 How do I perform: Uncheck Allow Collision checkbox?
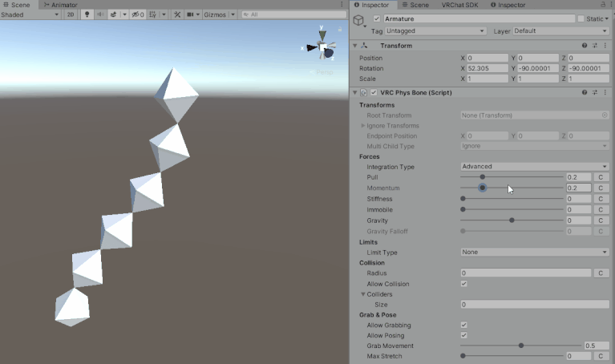click(x=463, y=284)
